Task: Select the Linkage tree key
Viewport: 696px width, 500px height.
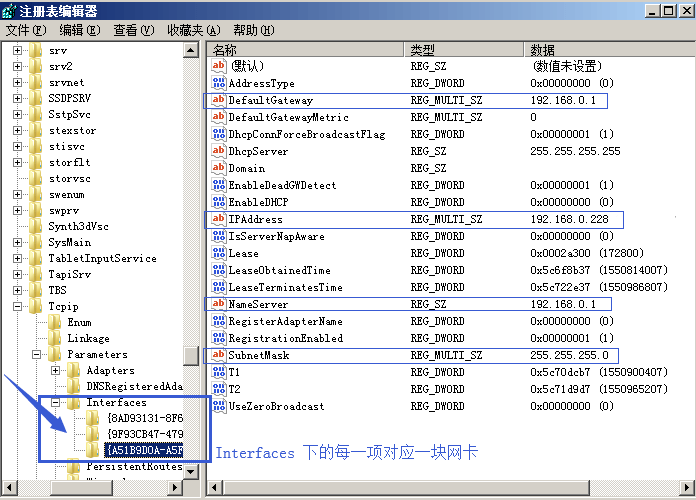Action: point(88,339)
